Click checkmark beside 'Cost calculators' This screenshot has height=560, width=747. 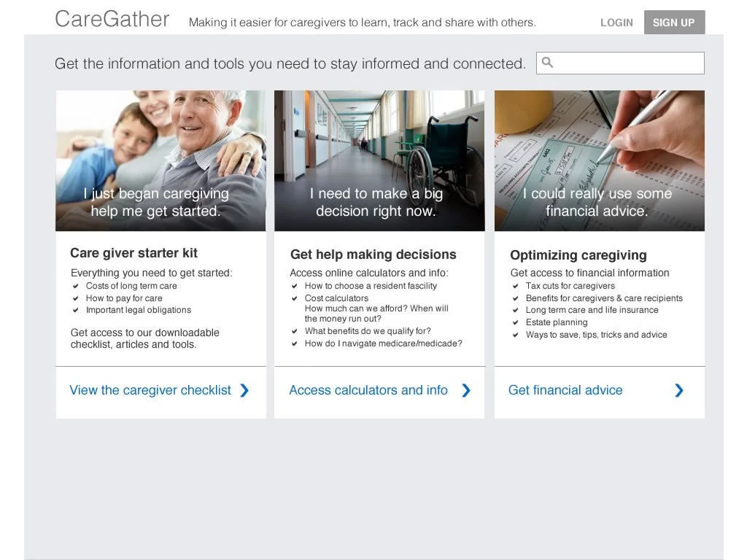pyautogui.click(x=295, y=298)
